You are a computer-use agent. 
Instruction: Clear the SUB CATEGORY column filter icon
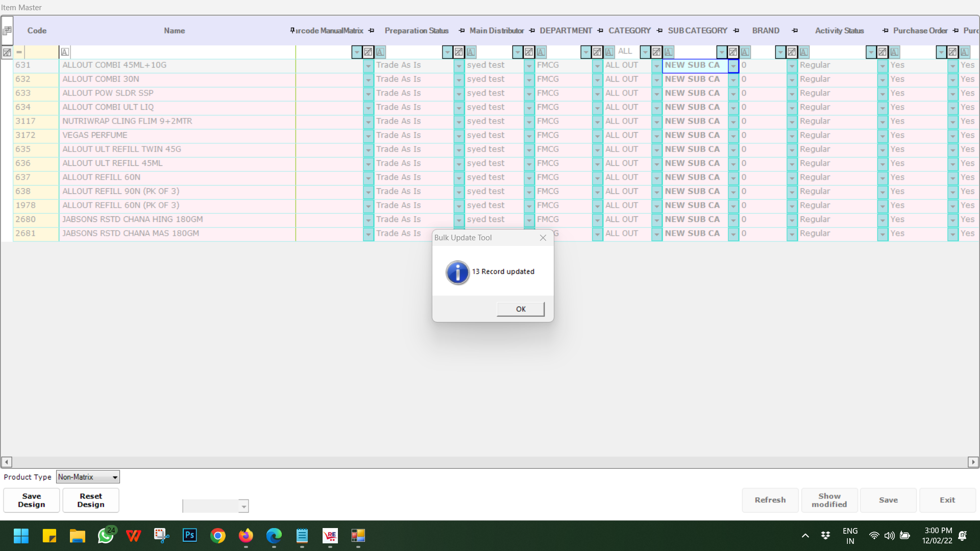pyautogui.click(x=733, y=52)
